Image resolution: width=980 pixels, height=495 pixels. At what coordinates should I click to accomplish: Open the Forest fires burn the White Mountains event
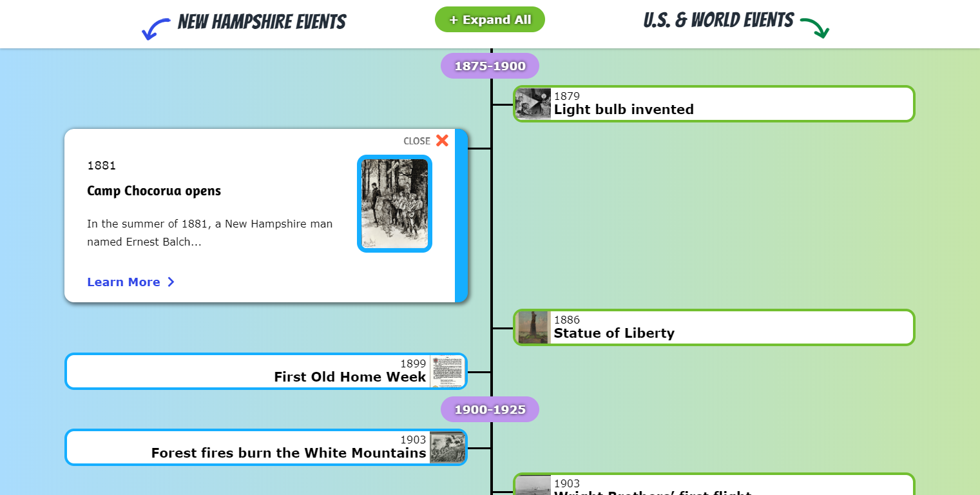(x=258, y=447)
